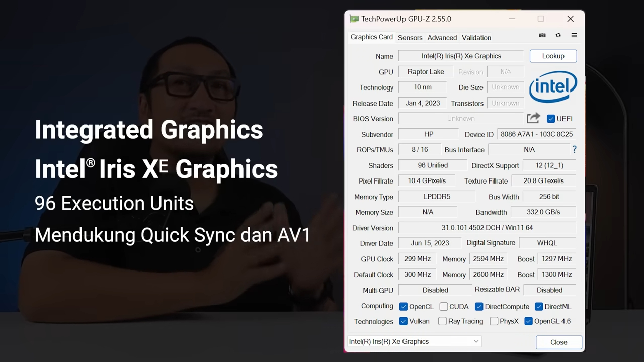Click the screenshot camera icon

(x=542, y=35)
